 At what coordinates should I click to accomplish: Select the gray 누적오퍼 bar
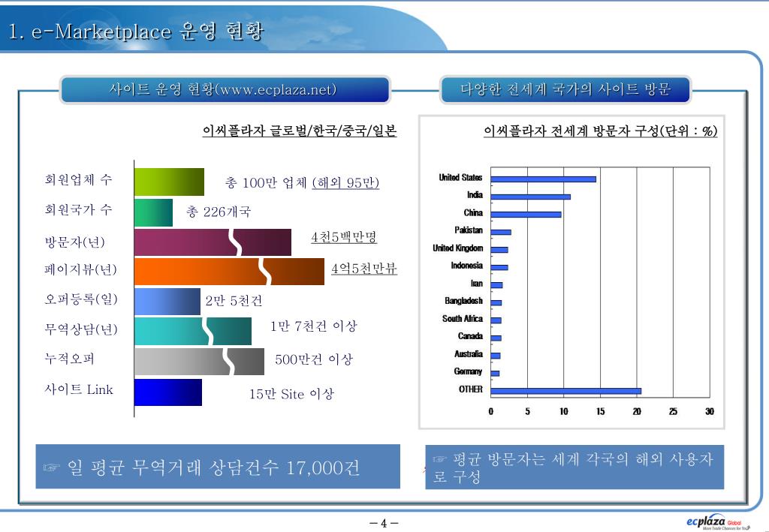pos(199,361)
